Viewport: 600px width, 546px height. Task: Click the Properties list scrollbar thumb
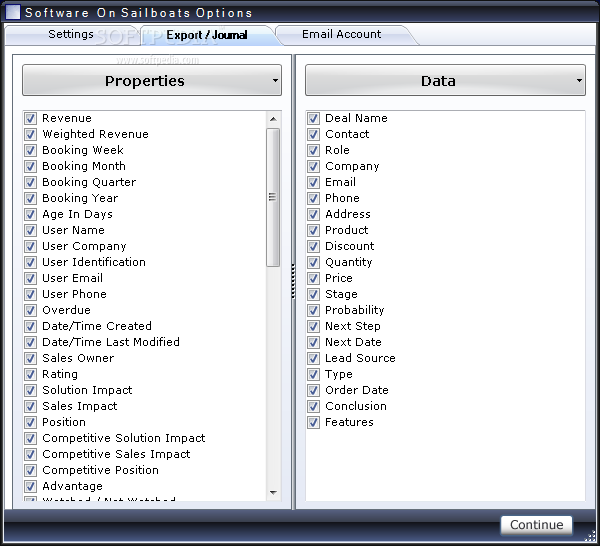click(x=273, y=197)
